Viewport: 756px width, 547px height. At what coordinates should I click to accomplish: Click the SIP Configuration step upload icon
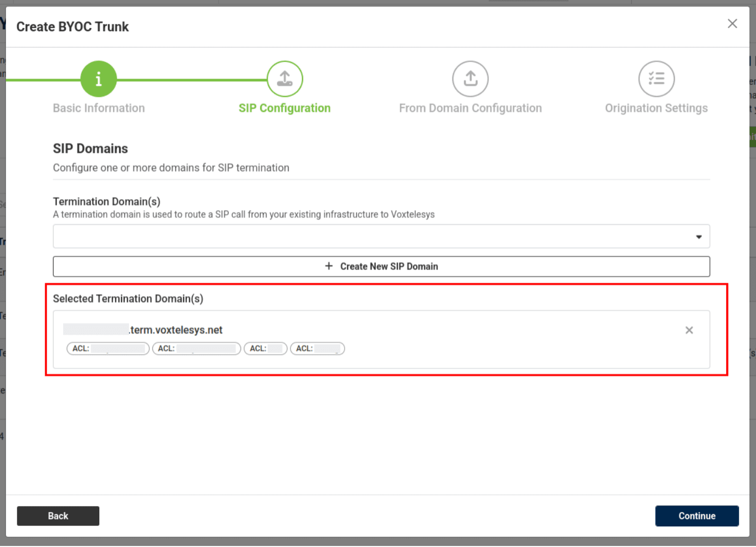click(x=285, y=79)
